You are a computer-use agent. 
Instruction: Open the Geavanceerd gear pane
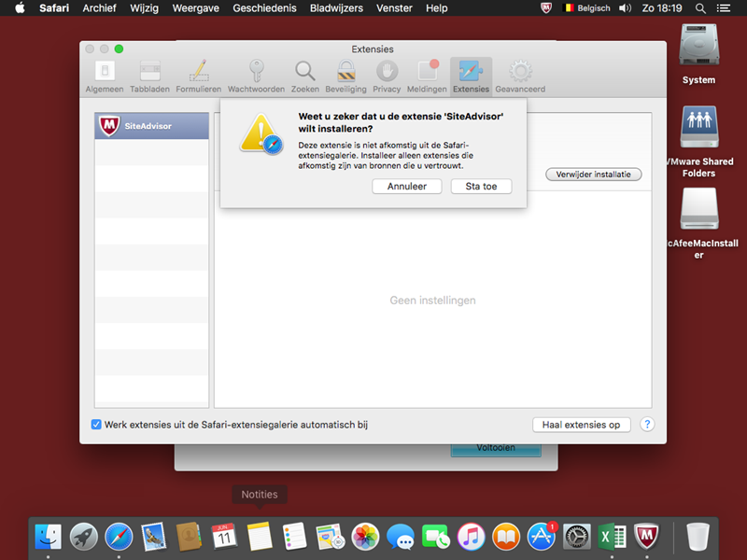[x=520, y=77]
